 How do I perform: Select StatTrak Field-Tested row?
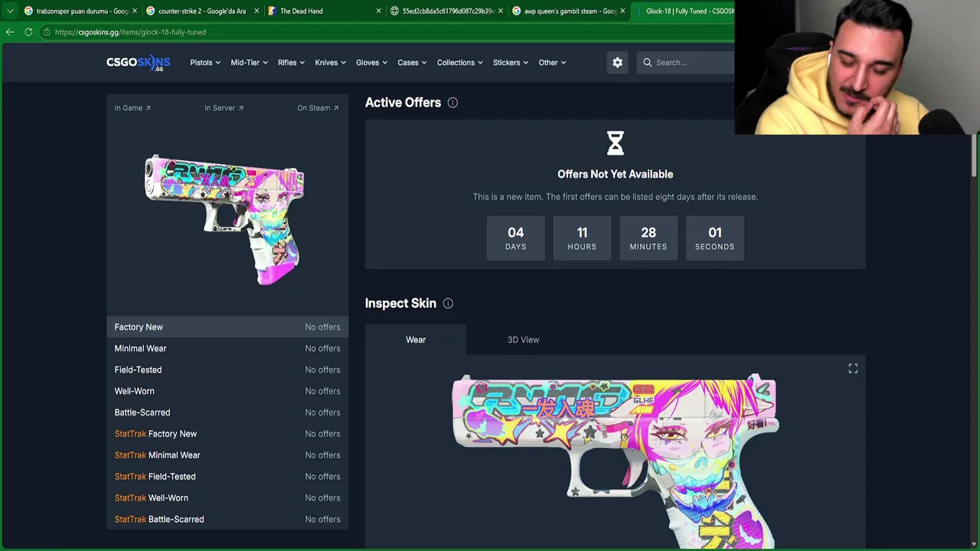[x=227, y=477]
